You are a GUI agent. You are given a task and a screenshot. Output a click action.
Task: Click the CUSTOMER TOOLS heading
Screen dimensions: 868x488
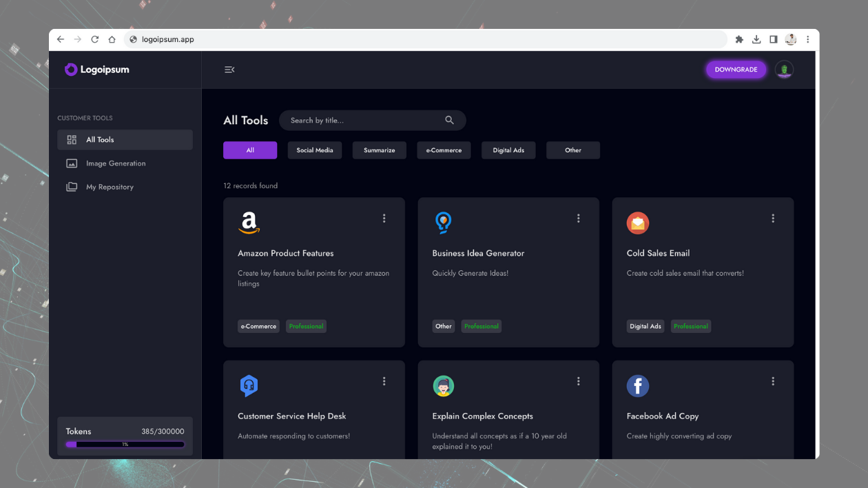pyautogui.click(x=85, y=118)
